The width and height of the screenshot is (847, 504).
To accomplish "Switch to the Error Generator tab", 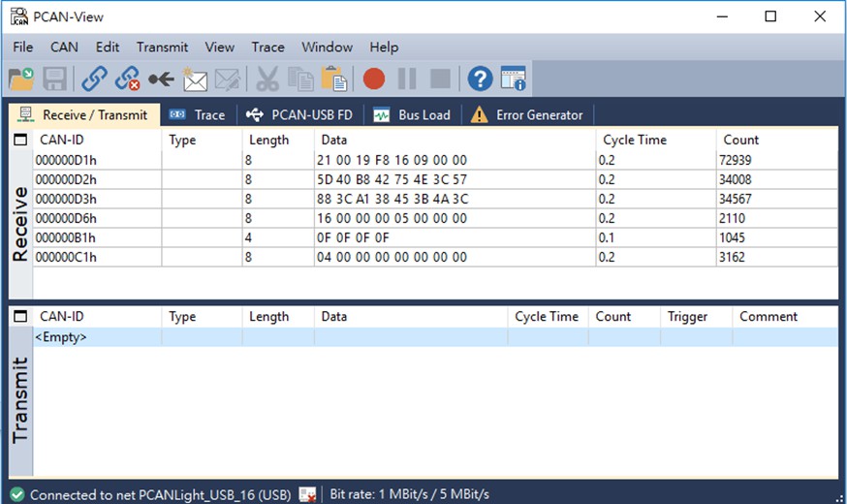I will tap(527, 115).
